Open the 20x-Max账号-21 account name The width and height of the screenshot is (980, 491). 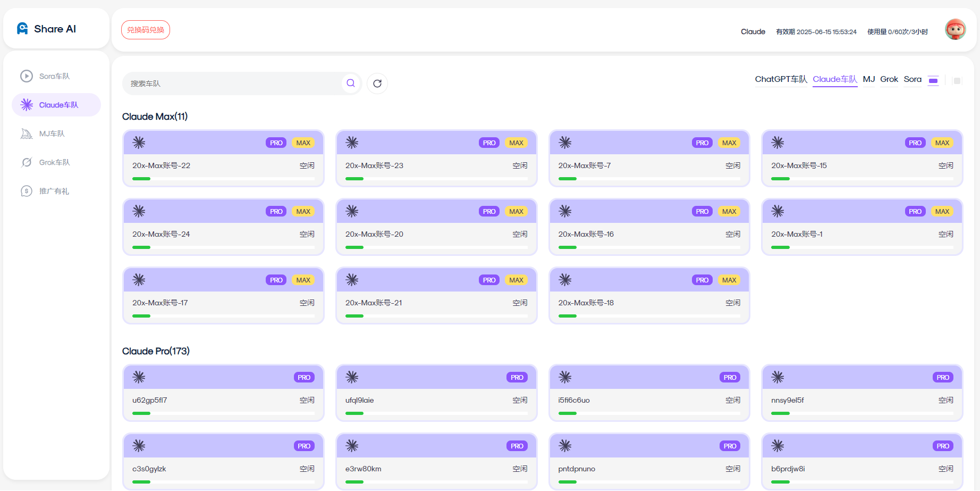[374, 303]
